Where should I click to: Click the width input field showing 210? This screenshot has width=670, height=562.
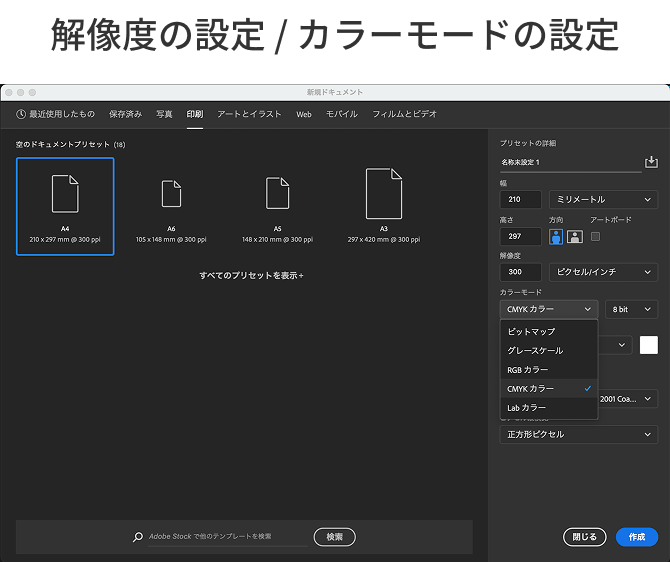[520, 199]
